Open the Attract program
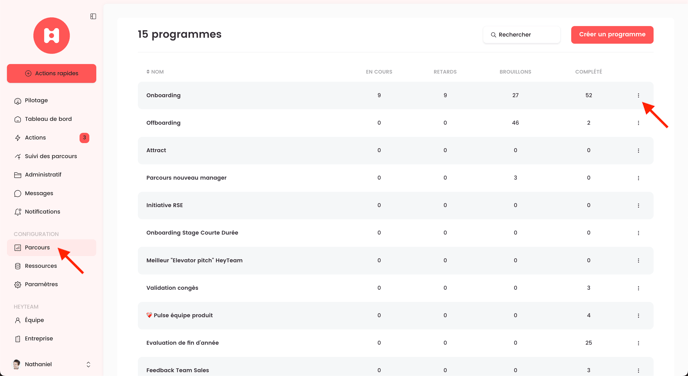This screenshot has width=688, height=376. 156,150
